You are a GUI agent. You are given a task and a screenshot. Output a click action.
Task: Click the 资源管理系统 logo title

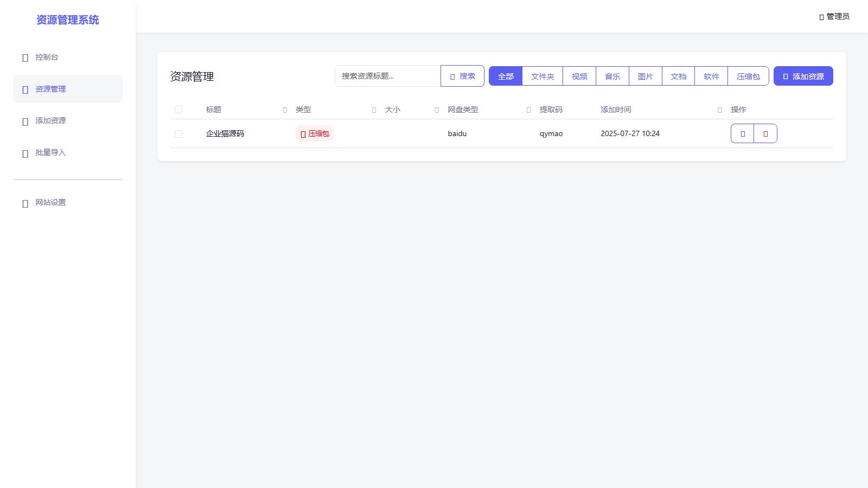point(68,20)
